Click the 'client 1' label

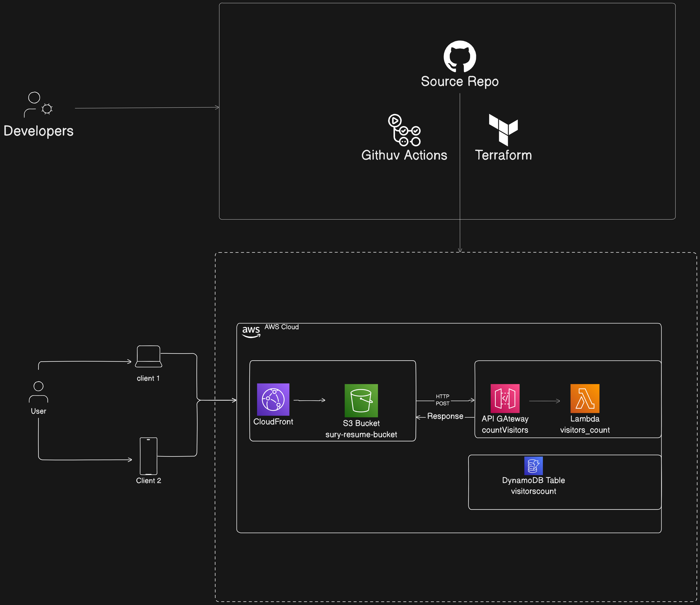click(148, 378)
